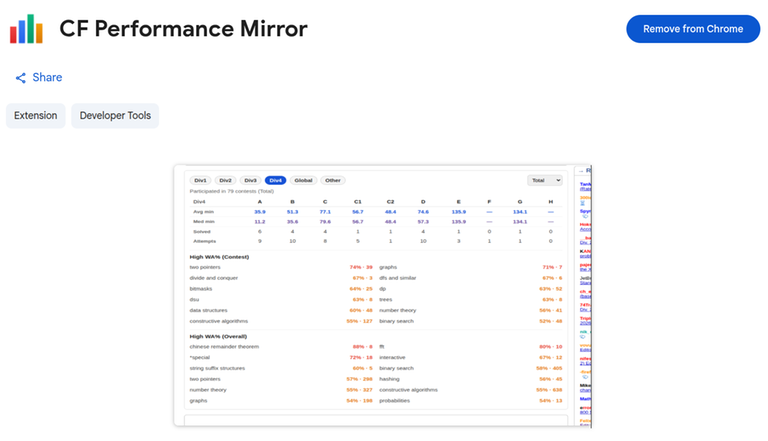Select the Div3 tab in the preview
The image size is (768, 441).
point(250,180)
